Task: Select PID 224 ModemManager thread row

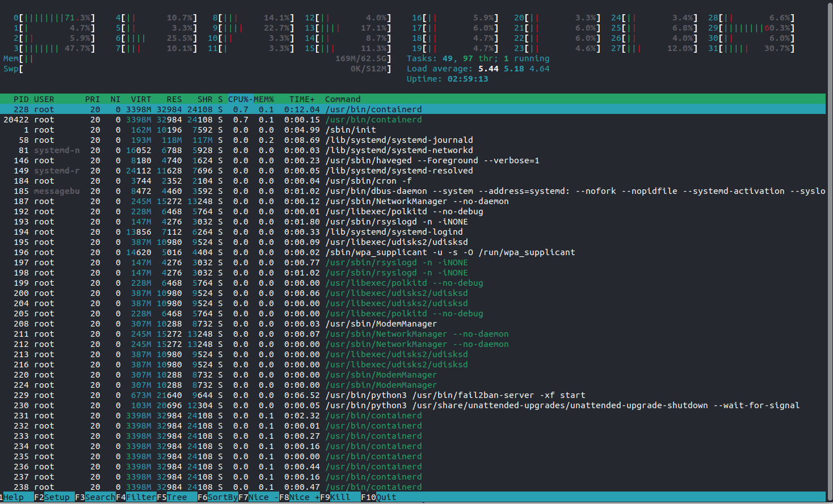Action: coord(413,385)
